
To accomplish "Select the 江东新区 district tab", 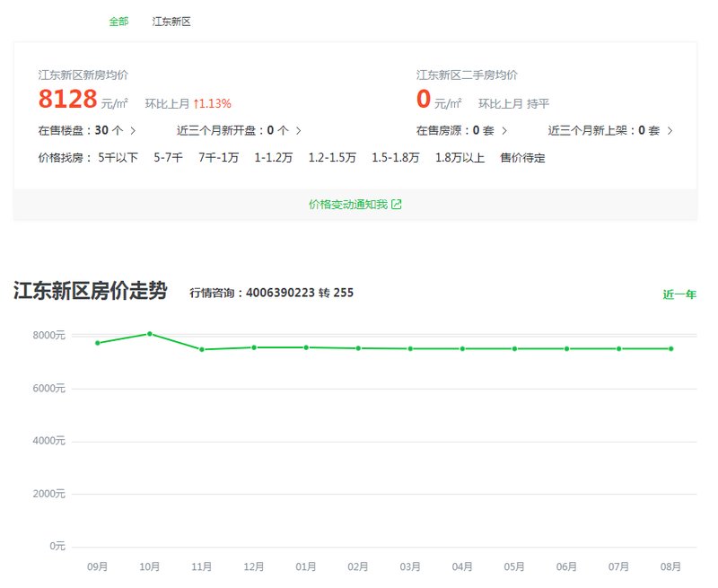I will coord(171,22).
